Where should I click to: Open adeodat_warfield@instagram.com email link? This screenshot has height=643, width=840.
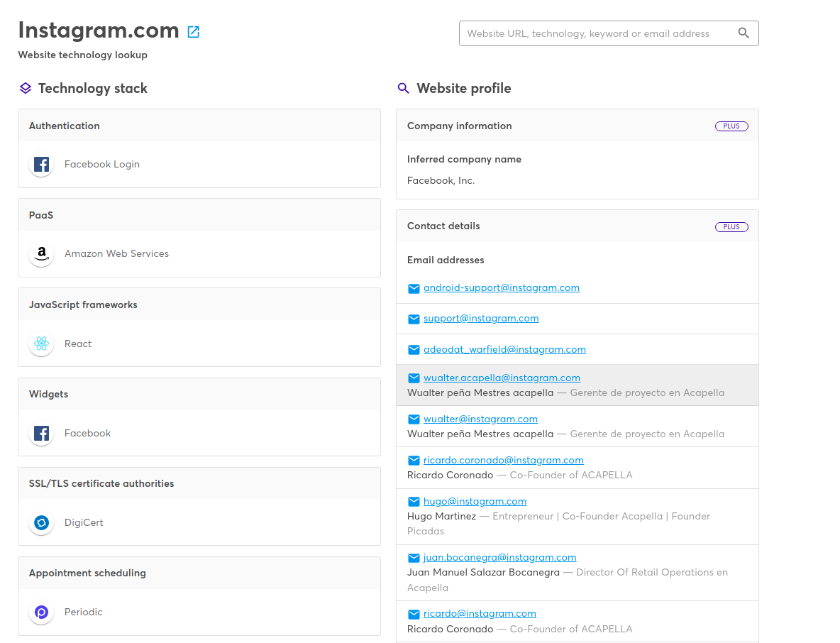click(x=504, y=349)
